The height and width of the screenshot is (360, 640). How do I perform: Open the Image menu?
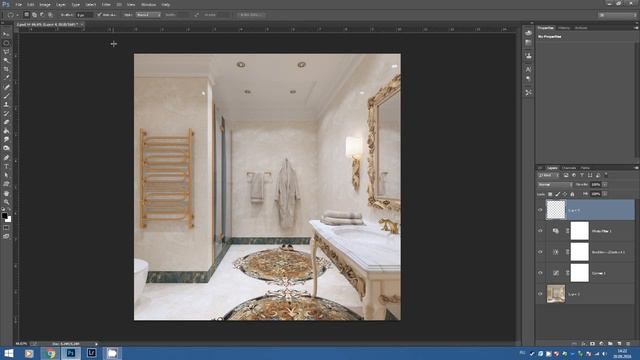pos(45,4)
